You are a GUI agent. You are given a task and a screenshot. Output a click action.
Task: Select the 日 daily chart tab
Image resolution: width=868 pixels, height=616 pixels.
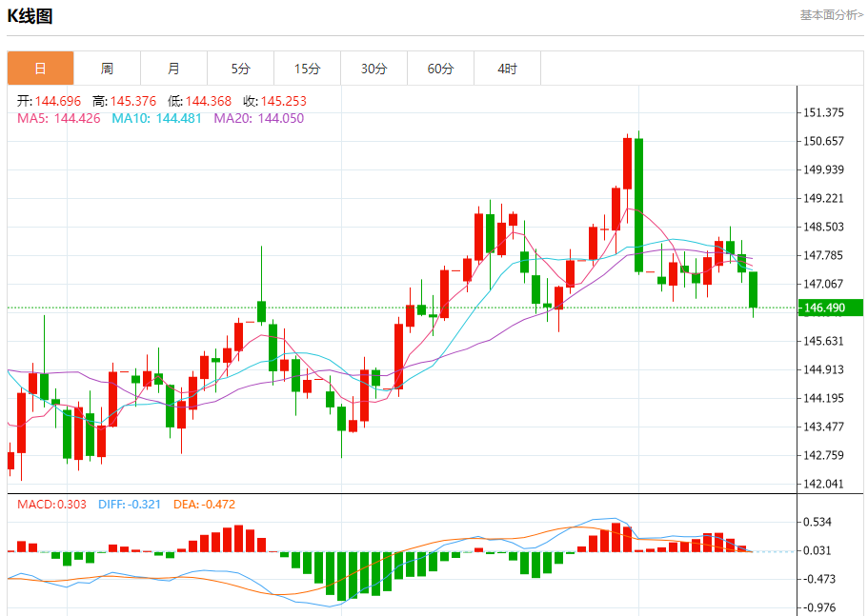pyautogui.click(x=40, y=69)
